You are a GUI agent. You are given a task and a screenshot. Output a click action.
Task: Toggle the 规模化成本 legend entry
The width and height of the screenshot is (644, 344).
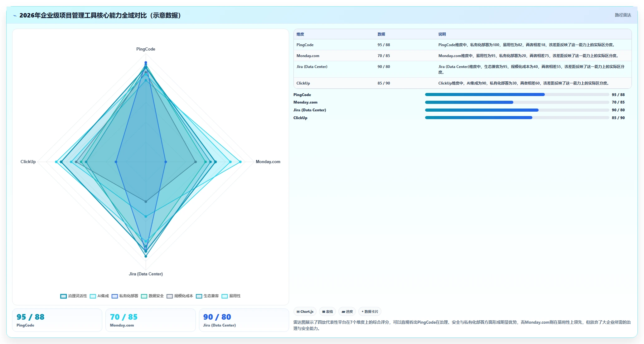(x=180, y=296)
